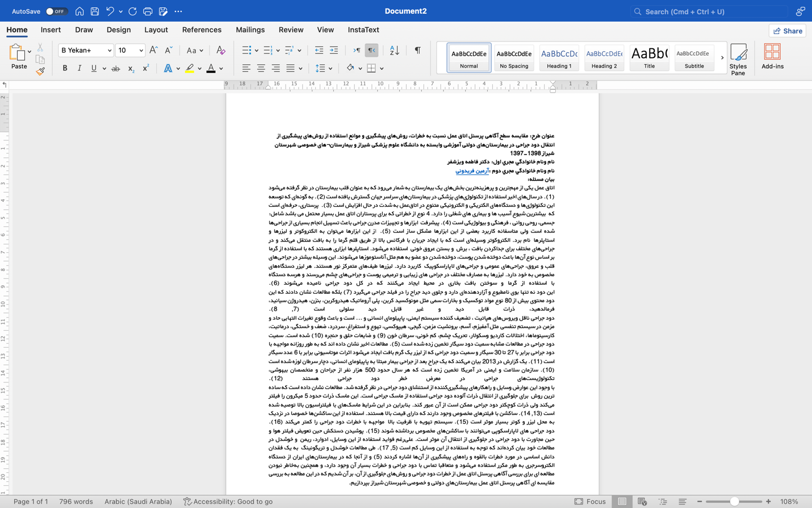This screenshot has width=812, height=508.
Task: Copy selection with the copy icon
Action: coord(40,60)
